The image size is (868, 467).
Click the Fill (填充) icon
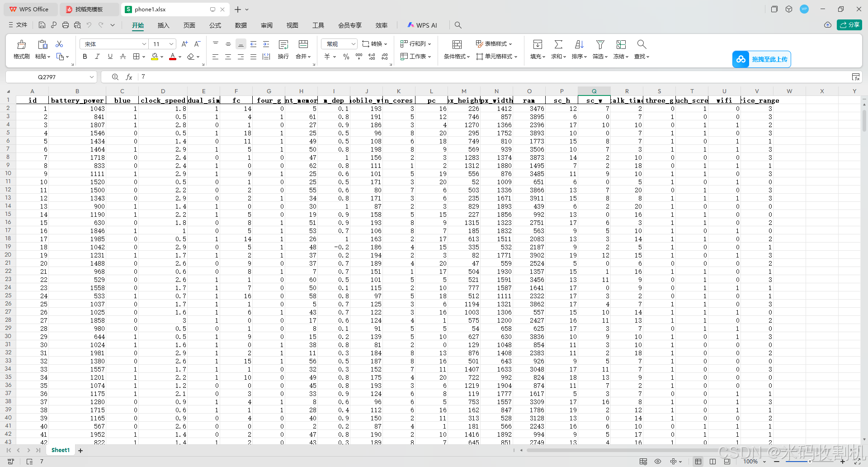(x=538, y=44)
